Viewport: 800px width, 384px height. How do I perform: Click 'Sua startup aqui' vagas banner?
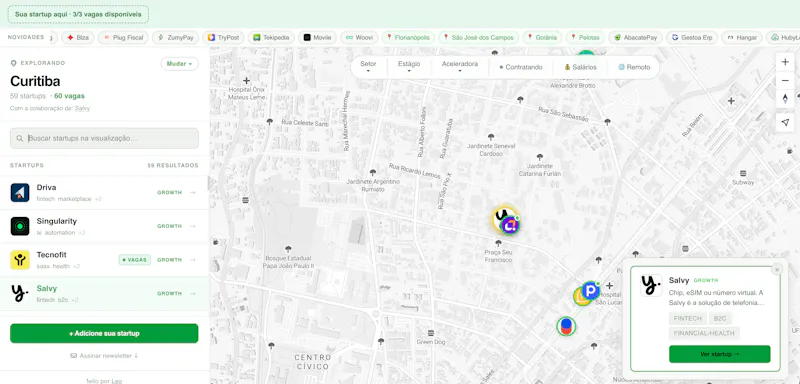click(78, 14)
